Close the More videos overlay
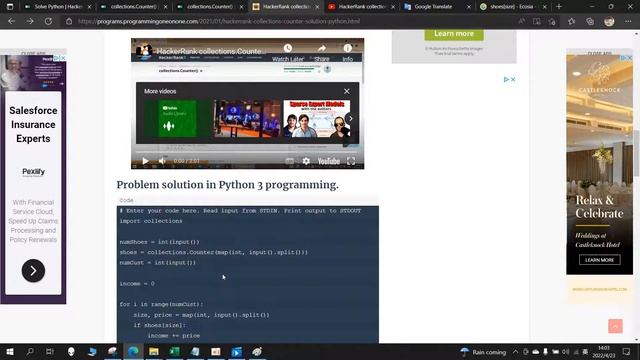 tap(347, 91)
